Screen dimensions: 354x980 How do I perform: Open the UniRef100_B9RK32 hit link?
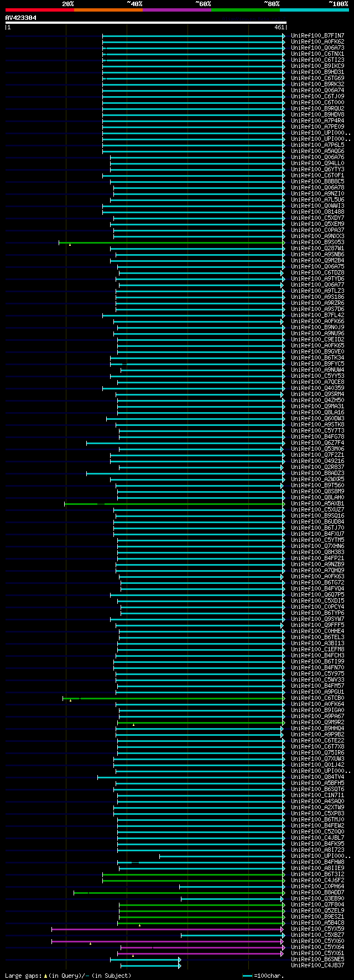(x=317, y=85)
